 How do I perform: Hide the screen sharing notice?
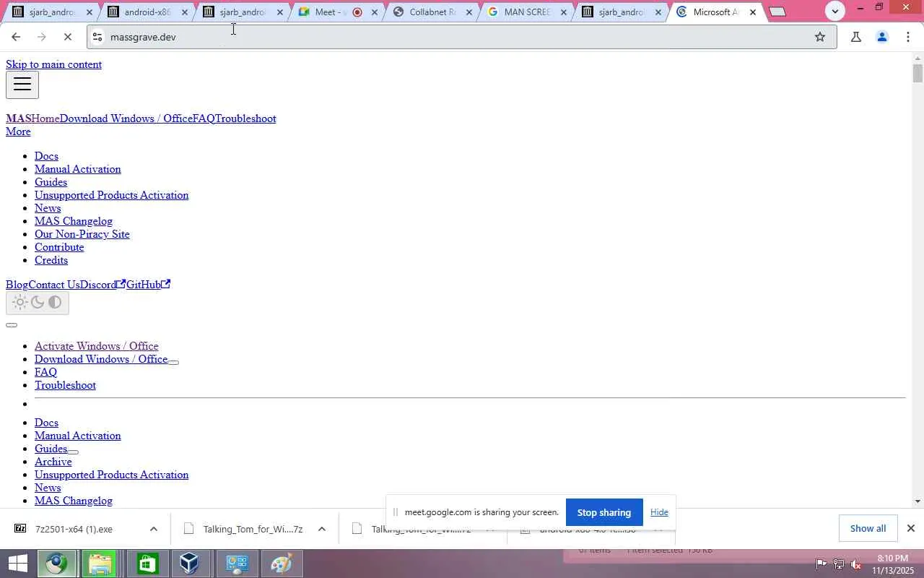pyautogui.click(x=659, y=512)
